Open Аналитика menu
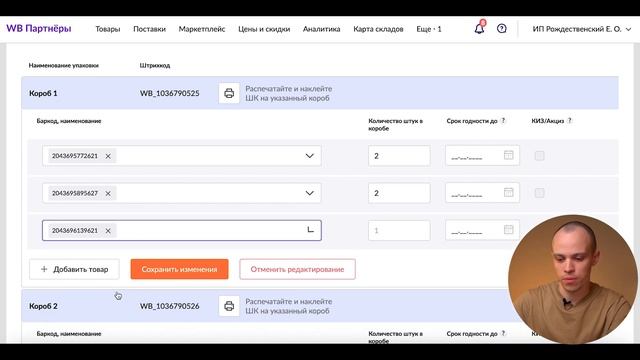 (x=322, y=29)
